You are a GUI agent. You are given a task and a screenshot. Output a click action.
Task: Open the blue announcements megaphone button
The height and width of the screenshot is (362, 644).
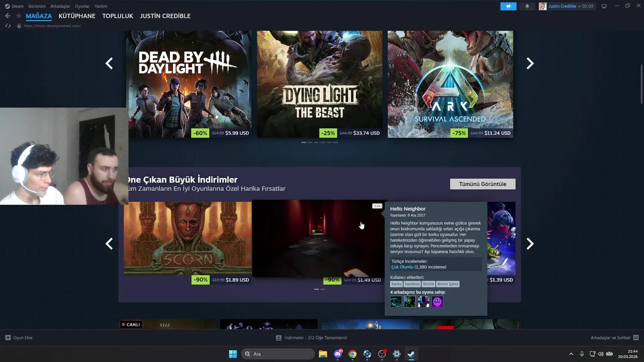[508, 6]
